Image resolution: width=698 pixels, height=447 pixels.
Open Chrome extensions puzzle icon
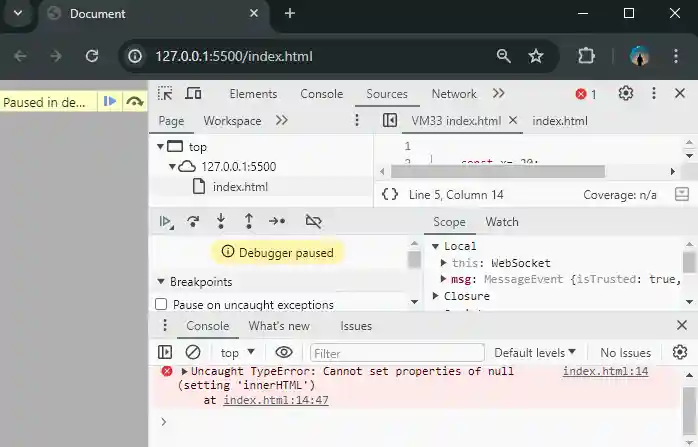pos(586,56)
